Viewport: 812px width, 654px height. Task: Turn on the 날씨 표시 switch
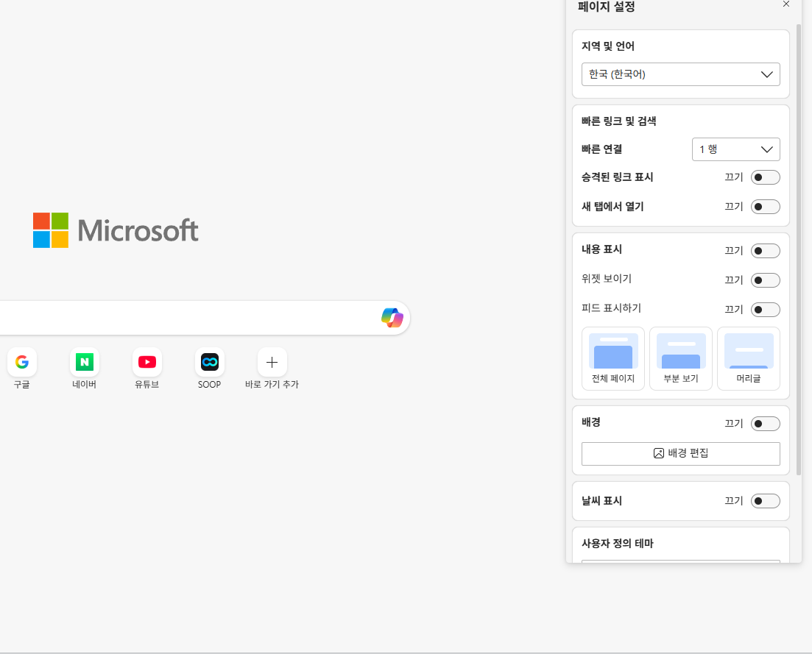pyautogui.click(x=766, y=501)
